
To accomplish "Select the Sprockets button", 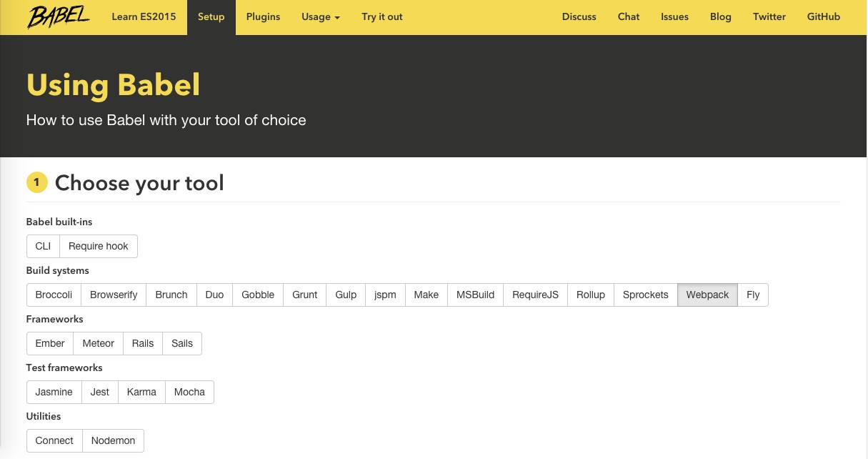I will 646,295.
